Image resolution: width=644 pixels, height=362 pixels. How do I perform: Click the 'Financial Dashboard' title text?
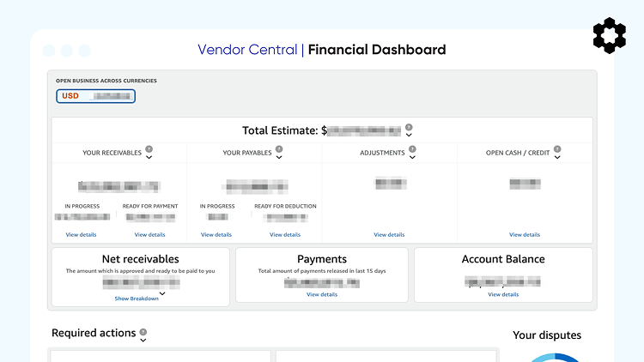tap(377, 50)
